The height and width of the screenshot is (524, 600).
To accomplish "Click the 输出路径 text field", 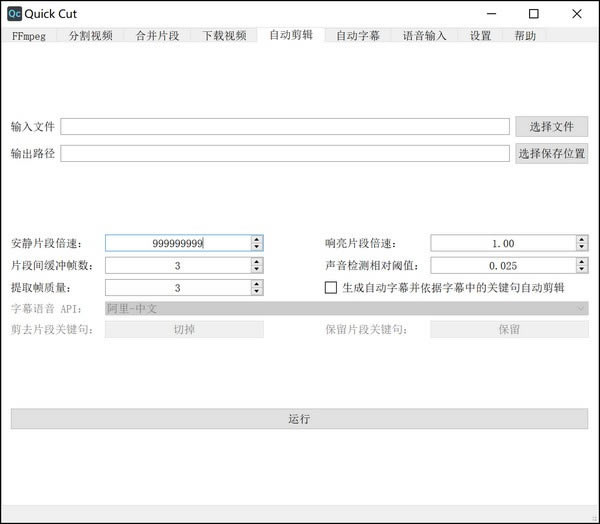I will click(x=285, y=154).
